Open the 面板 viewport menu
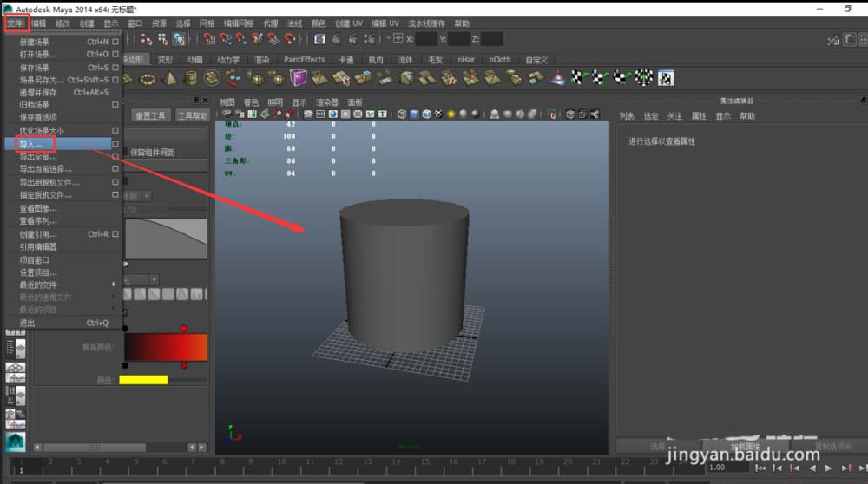This screenshot has width=868, height=484. coord(355,102)
